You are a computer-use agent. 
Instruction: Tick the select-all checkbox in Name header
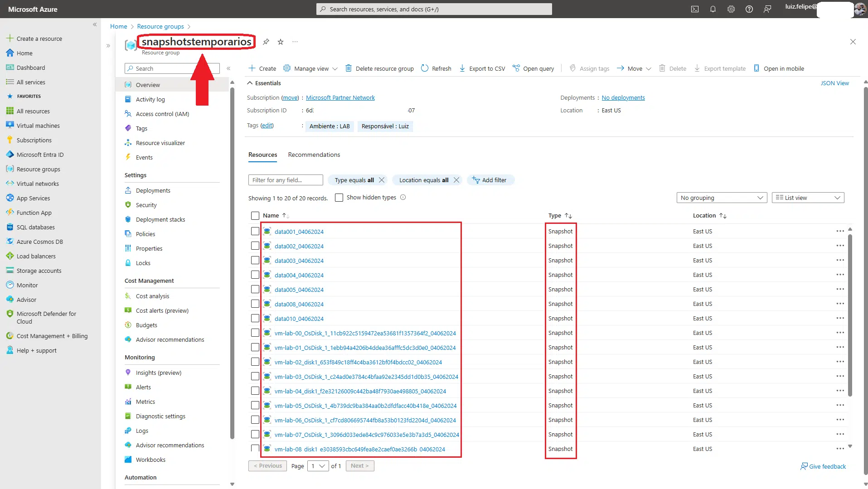tap(255, 216)
